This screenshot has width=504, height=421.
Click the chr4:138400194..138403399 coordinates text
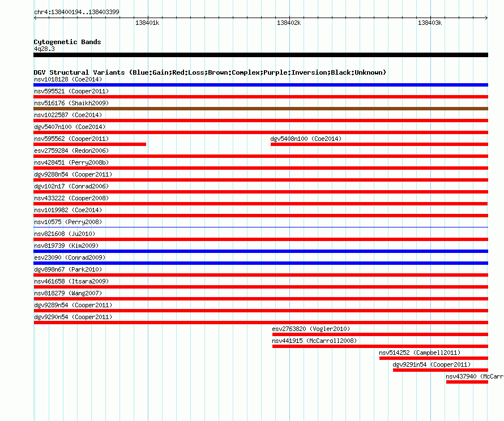pos(76,12)
